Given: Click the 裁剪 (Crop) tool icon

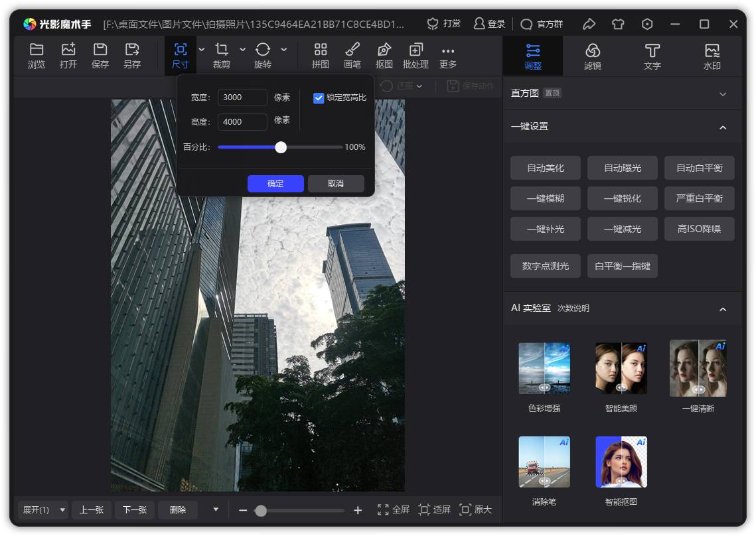Looking at the screenshot, I should point(222,55).
